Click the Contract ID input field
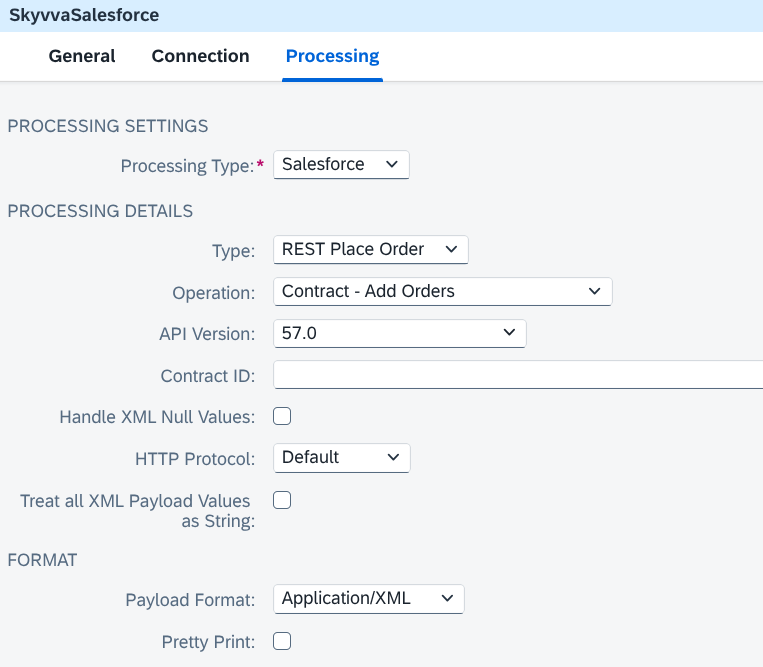The image size is (763, 667). point(518,375)
